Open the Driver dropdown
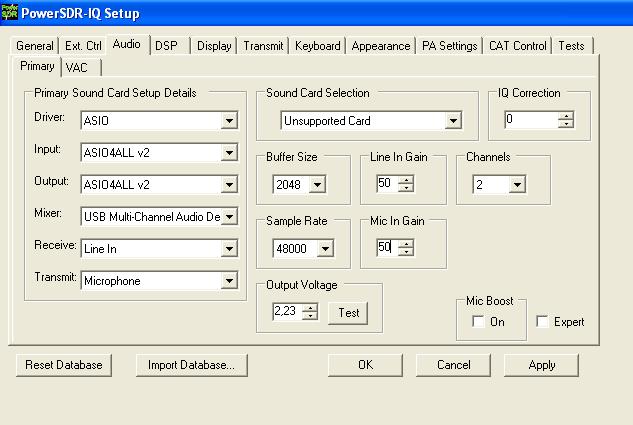 [x=229, y=121]
